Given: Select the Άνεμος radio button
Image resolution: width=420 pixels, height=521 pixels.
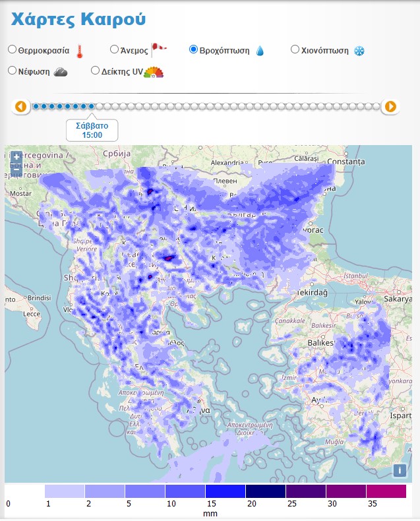Looking at the screenshot, I should tap(114, 49).
